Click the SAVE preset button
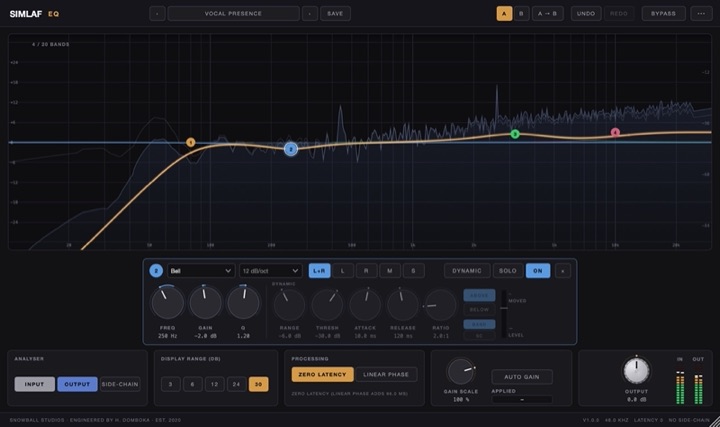 click(x=335, y=13)
